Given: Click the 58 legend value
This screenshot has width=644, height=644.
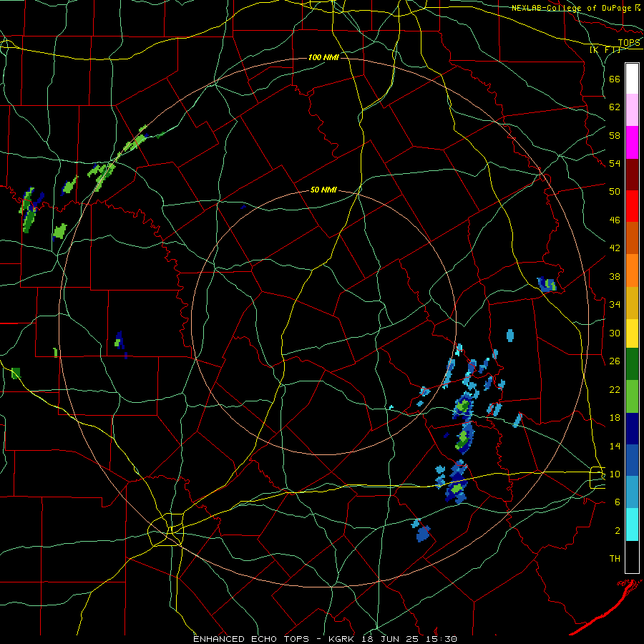Looking at the screenshot, I should (615, 135).
